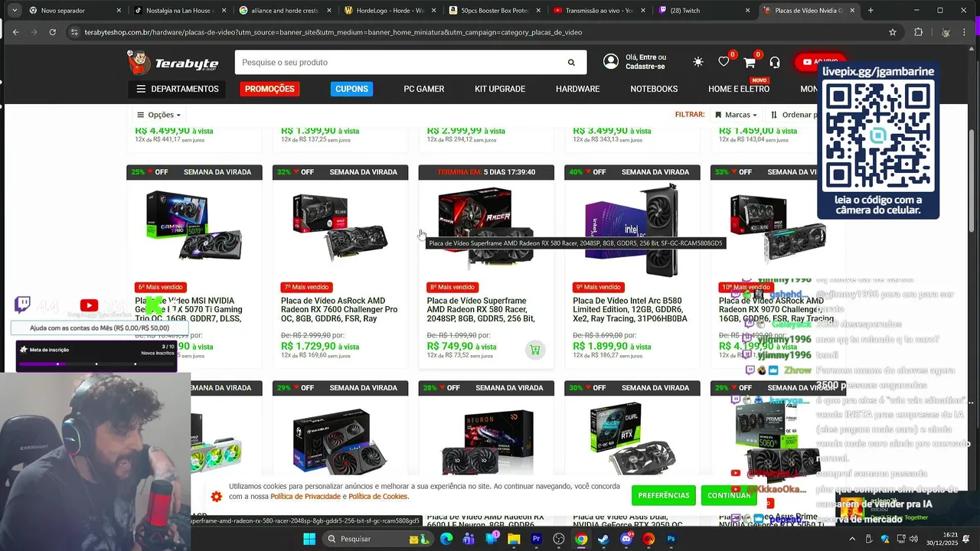Show hidden system tray icons chevron
The image size is (980, 551).
click(x=851, y=539)
